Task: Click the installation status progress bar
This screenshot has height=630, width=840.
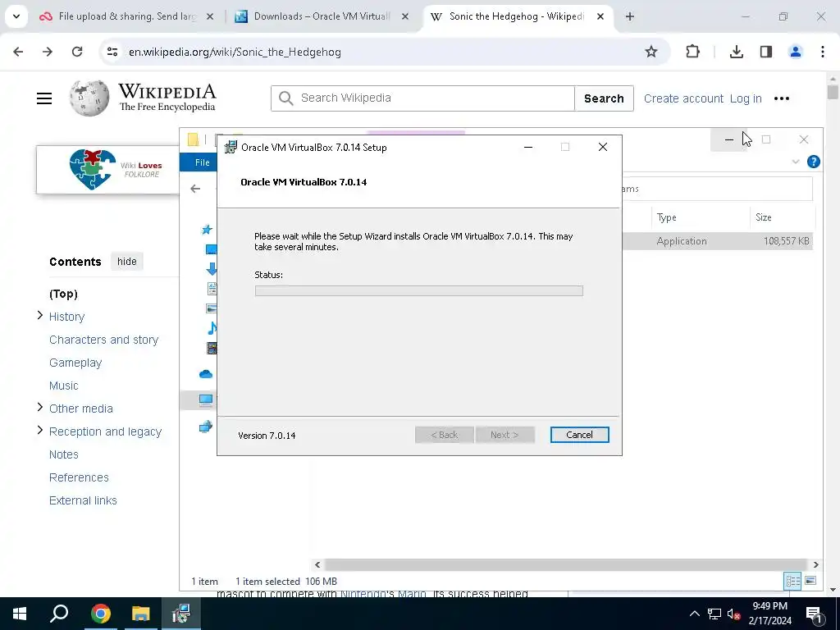Action: (x=419, y=291)
